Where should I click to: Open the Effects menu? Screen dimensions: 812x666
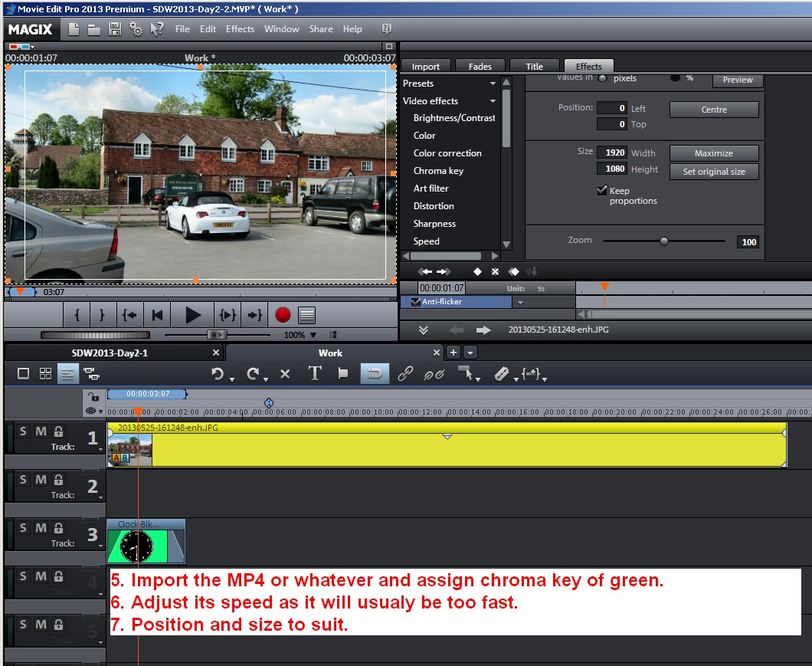point(240,29)
